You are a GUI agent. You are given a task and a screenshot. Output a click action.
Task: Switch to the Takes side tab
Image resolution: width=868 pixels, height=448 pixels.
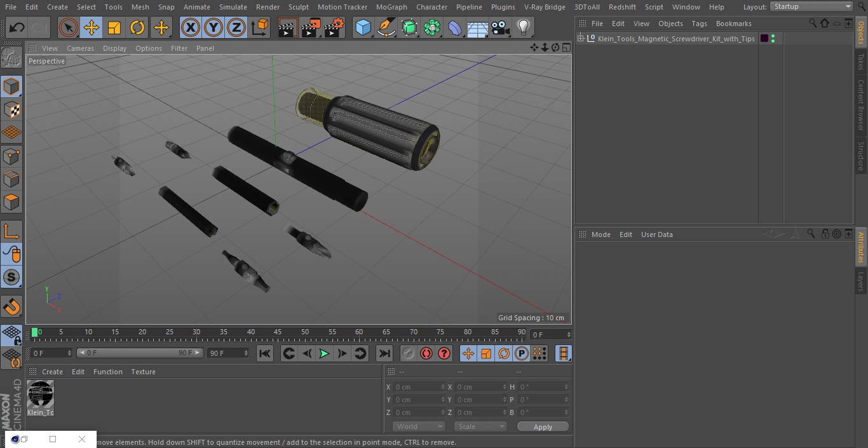(x=861, y=61)
